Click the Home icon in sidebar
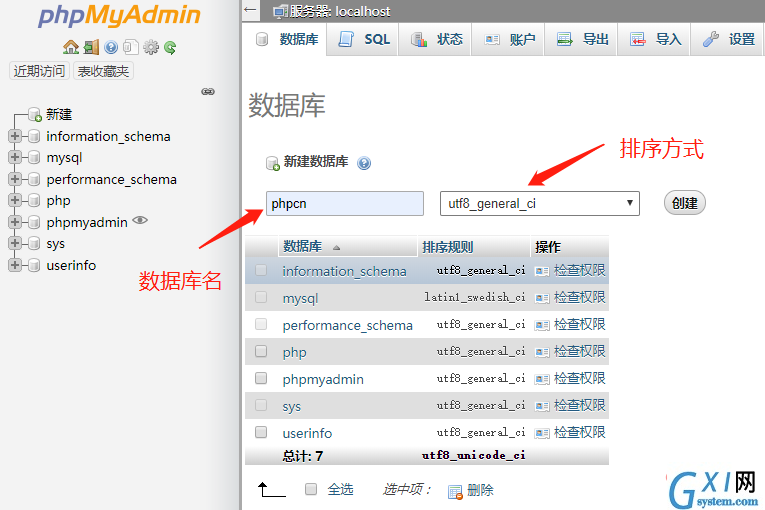The image size is (765, 510). click(71, 47)
